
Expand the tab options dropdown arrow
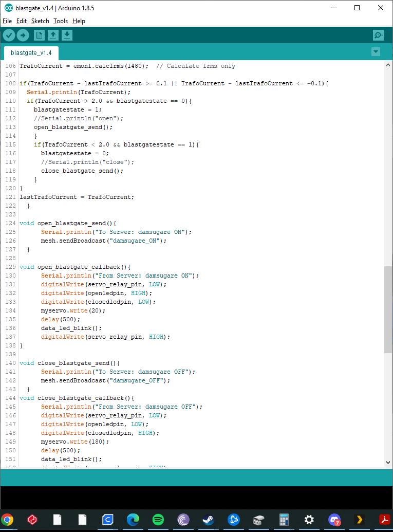click(x=376, y=52)
